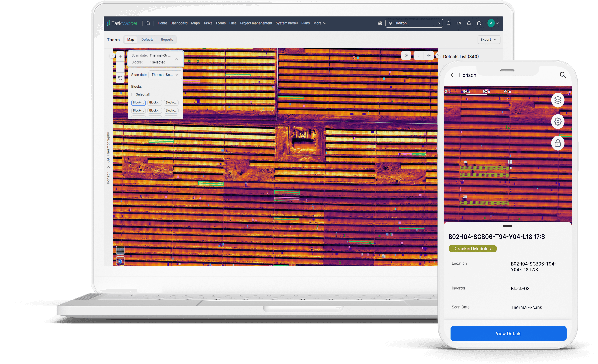
Task: Open notifications bell in top bar
Action: click(x=469, y=23)
